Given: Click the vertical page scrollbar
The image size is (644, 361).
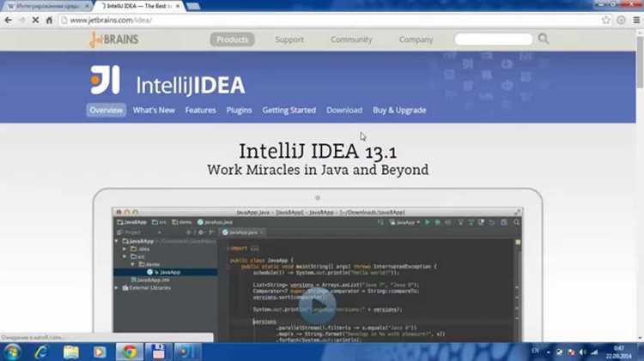Looking at the screenshot, I should tap(640, 63).
